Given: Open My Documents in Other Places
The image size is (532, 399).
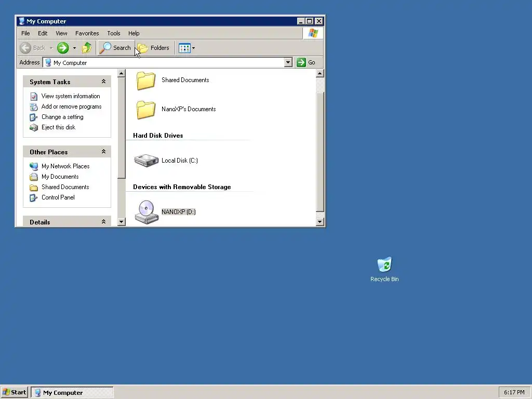Looking at the screenshot, I should click(60, 177).
